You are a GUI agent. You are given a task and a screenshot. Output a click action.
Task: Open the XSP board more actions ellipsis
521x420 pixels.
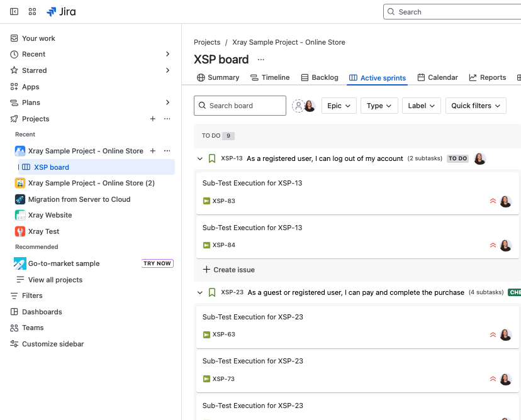pyautogui.click(x=261, y=60)
